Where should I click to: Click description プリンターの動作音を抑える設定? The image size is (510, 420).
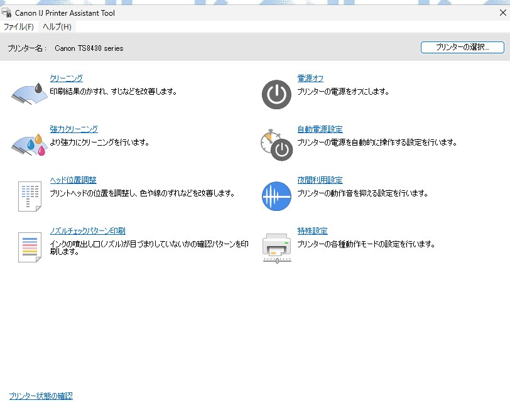click(362, 193)
